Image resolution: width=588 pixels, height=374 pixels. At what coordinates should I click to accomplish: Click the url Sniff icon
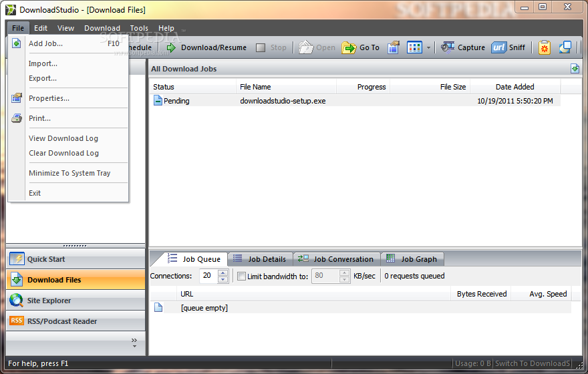(498, 47)
